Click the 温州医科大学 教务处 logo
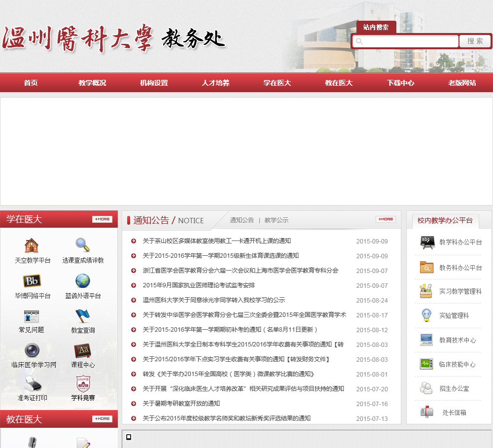 click(113, 38)
